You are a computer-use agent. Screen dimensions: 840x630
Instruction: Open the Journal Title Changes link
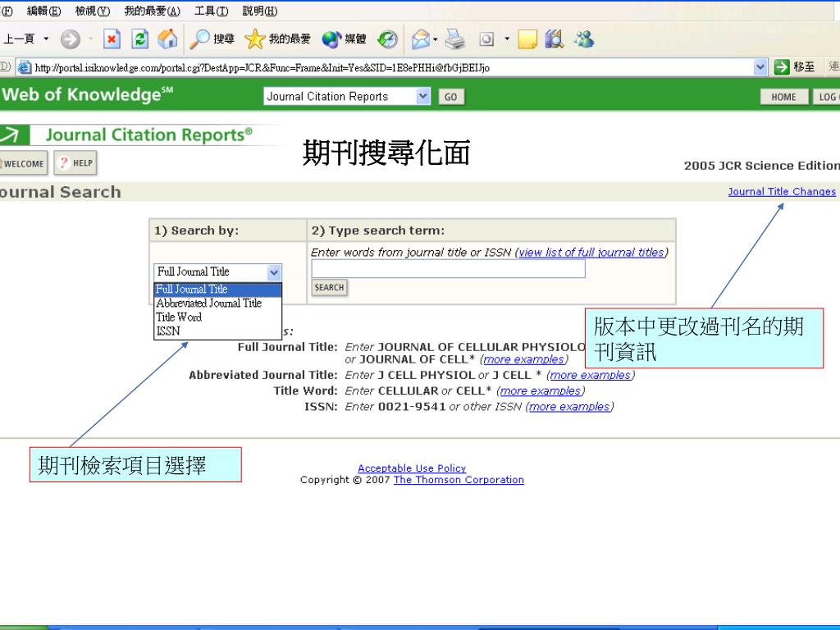(782, 191)
